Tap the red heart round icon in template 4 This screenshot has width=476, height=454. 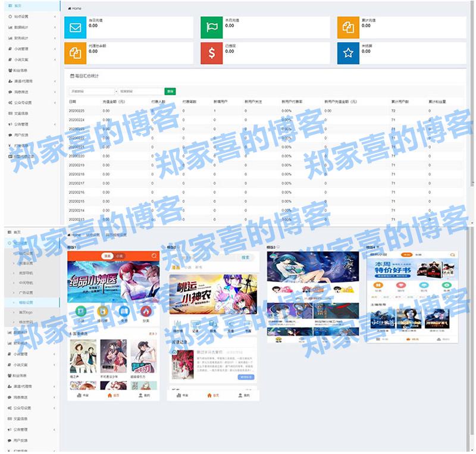(401, 285)
